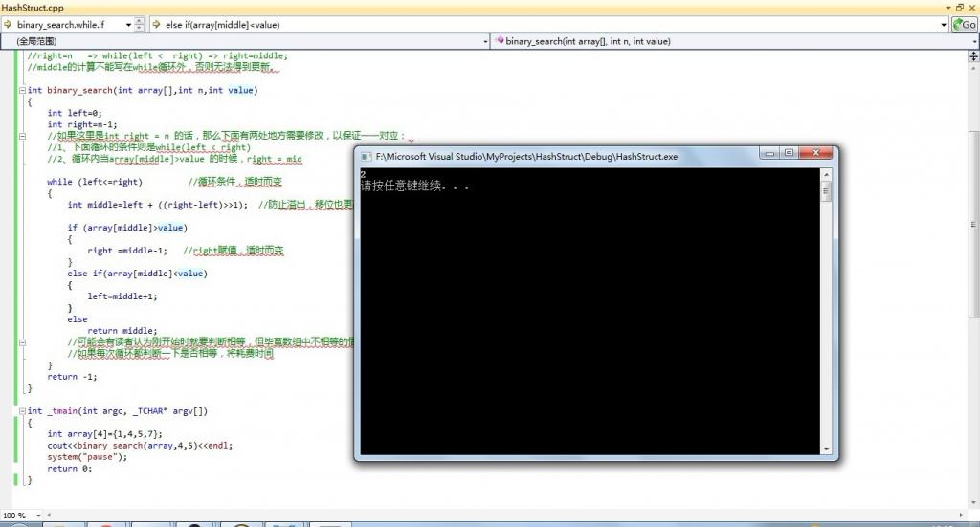The height and width of the screenshot is (527, 980).
Task: Click the arrow icon beside binary_search.while.if
Action: (9, 24)
